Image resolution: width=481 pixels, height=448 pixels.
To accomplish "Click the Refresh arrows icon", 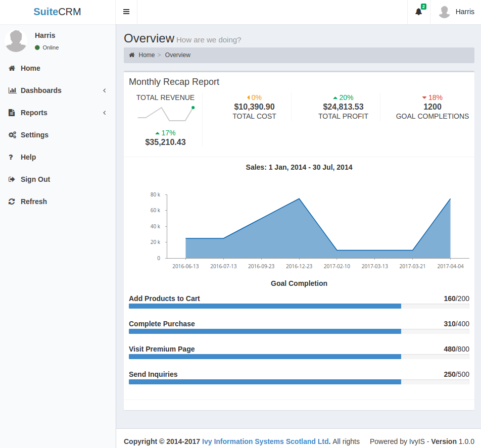I will click(12, 202).
